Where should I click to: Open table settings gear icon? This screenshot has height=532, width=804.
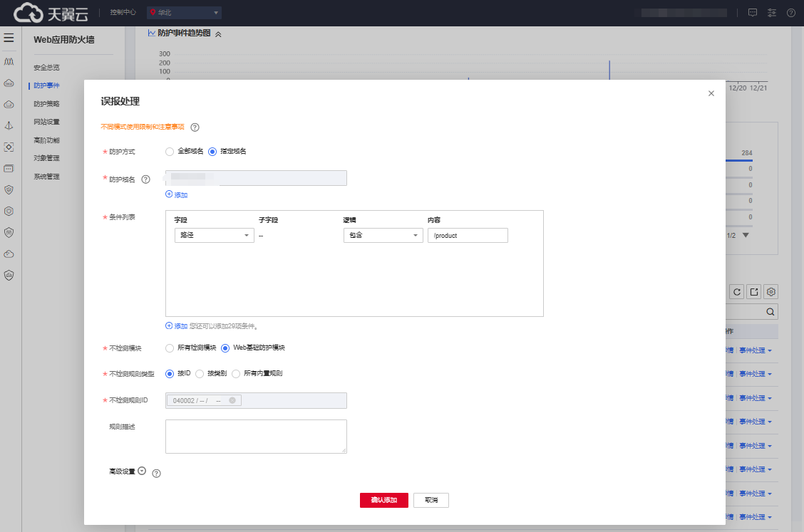click(x=770, y=291)
